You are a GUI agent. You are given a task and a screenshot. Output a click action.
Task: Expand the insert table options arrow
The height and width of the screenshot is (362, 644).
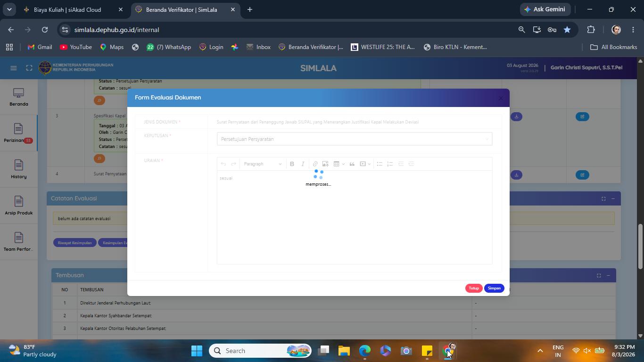(x=343, y=164)
